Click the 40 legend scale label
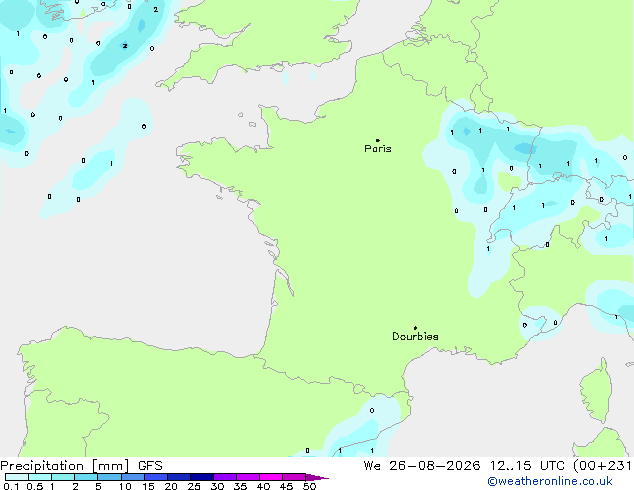The width and height of the screenshot is (634, 490). (x=263, y=486)
